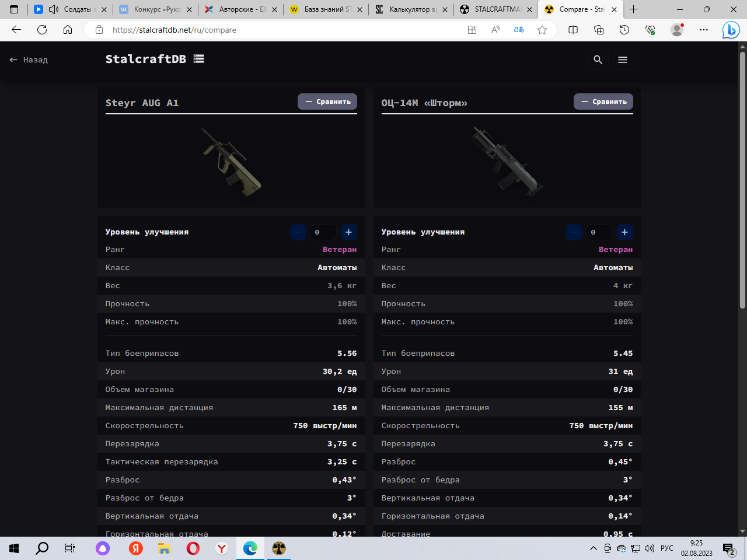Open browser collections icon
This screenshot has width=747, height=560.
click(x=599, y=30)
